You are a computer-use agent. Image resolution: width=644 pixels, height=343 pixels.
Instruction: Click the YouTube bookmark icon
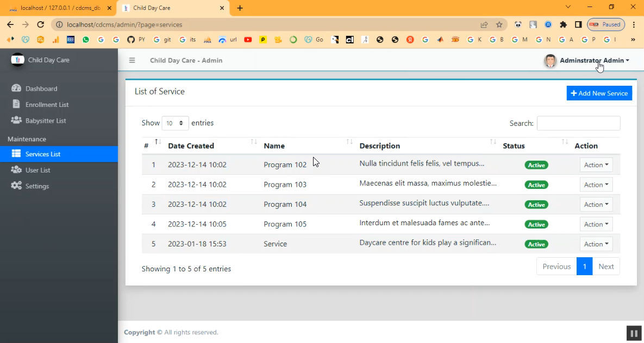coord(248,40)
